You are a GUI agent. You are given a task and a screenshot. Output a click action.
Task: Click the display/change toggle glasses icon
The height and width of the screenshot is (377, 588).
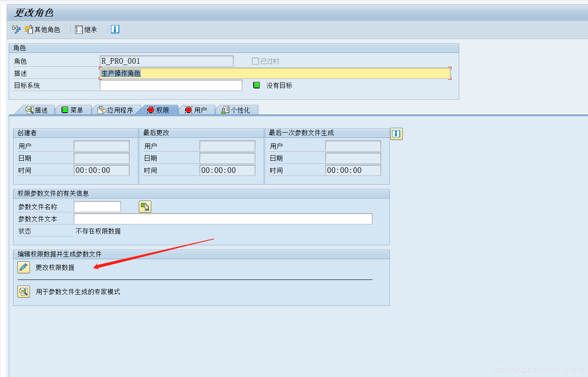[16, 29]
